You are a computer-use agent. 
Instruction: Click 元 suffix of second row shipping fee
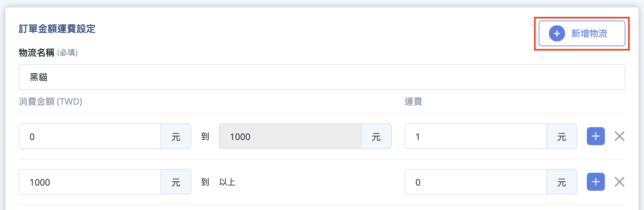tap(562, 182)
